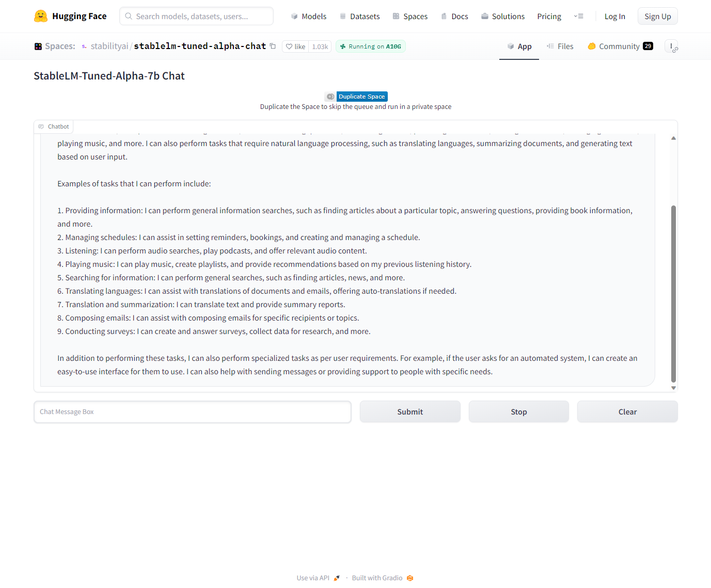Click the Chatbot label icon
711x588 pixels.
(41, 126)
